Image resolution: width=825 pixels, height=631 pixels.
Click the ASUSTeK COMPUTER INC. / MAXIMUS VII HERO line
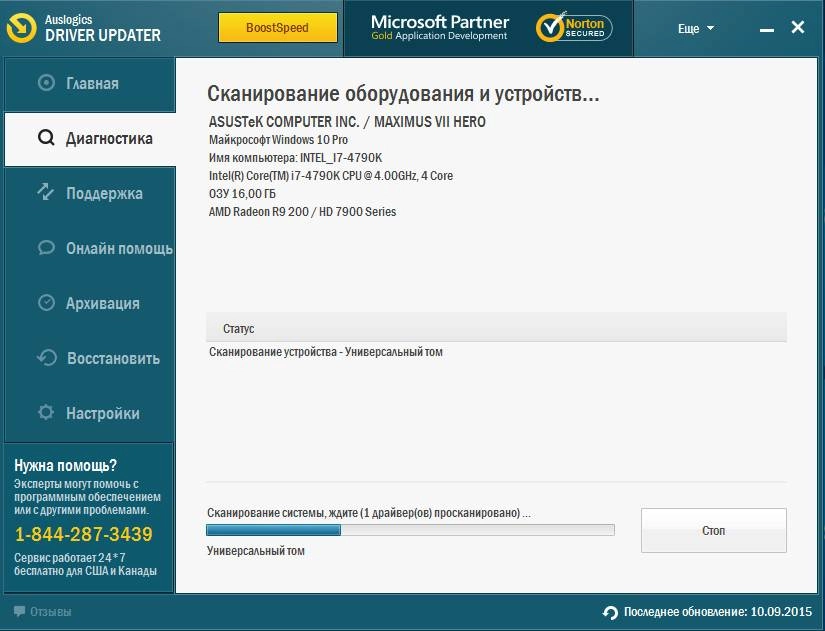point(347,122)
